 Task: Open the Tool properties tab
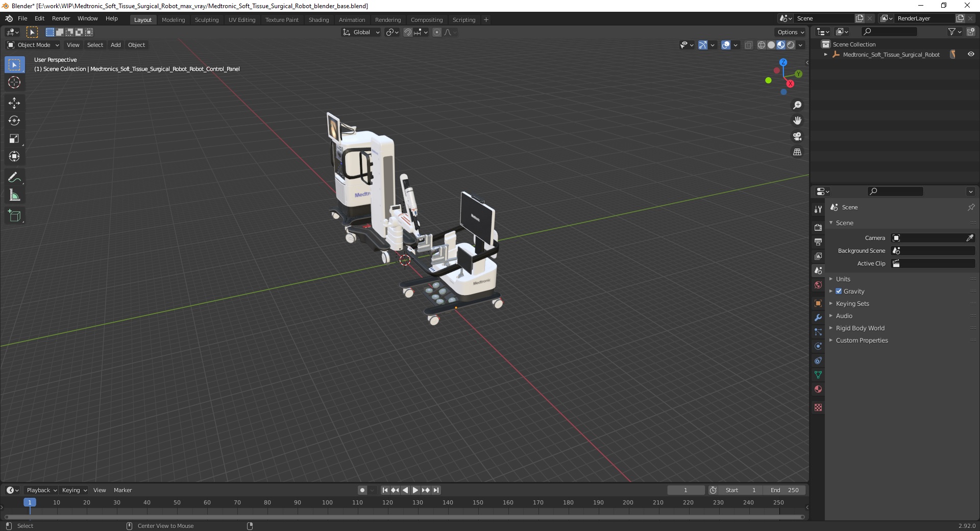pos(818,209)
